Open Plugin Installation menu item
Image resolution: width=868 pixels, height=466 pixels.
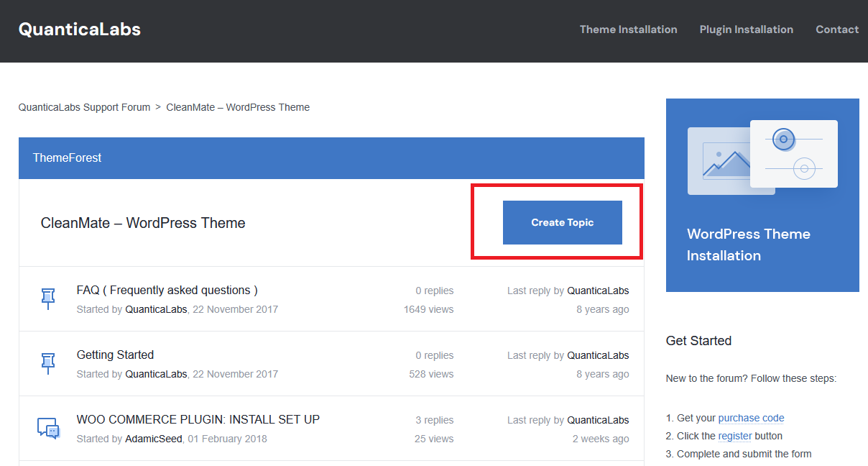[x=746, y=29]
